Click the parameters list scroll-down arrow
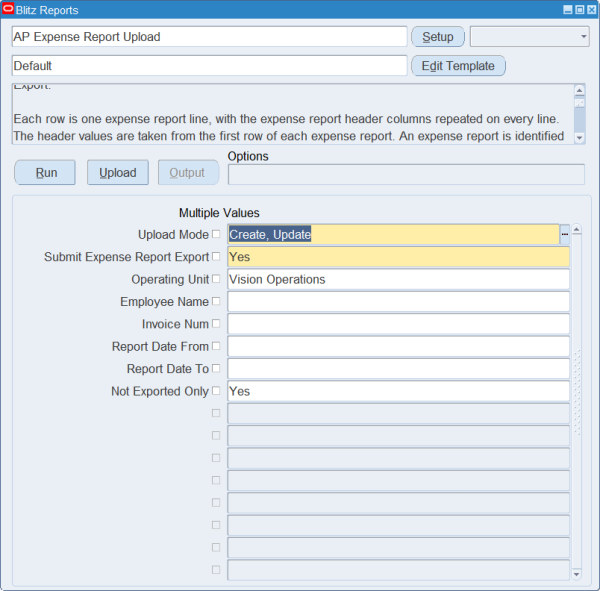Image resolution: width=600 pixels, height=591 pixels. (x=577, y=574)
